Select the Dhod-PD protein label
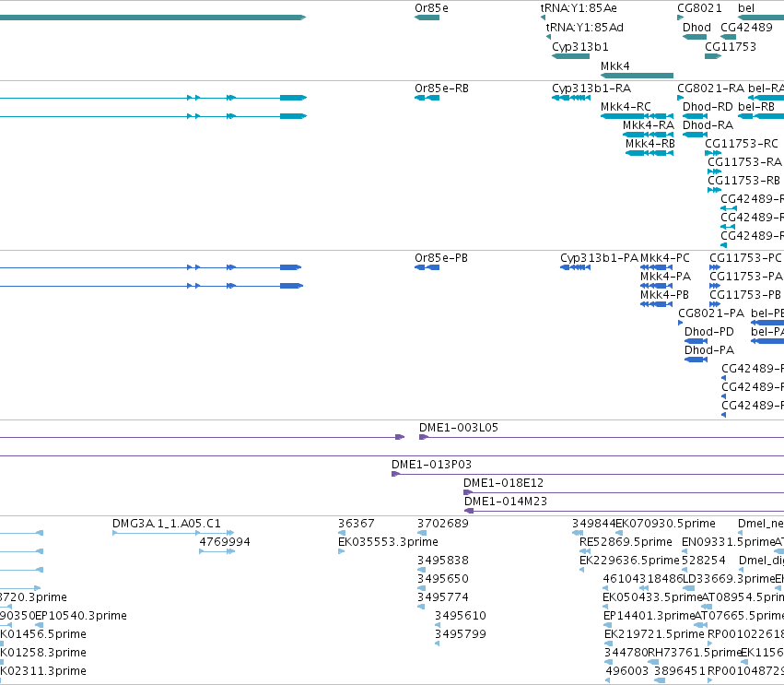784x685 pixels. coord(709,332)
